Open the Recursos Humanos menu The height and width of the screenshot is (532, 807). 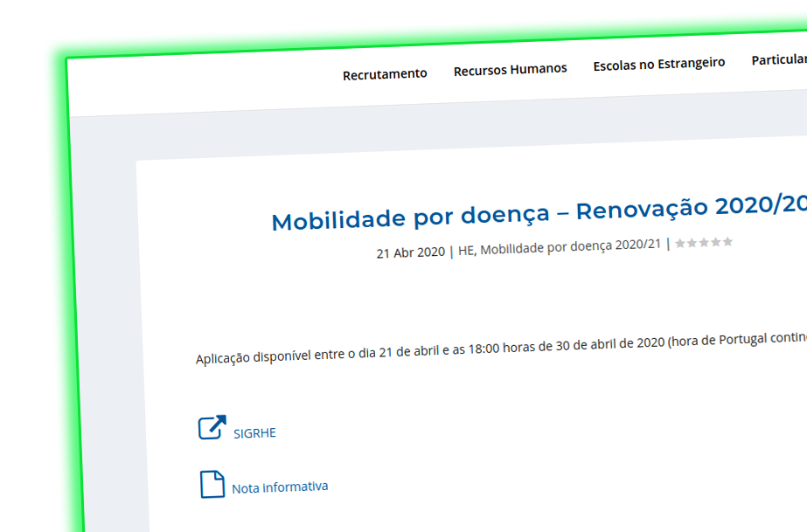click(510, 68)
